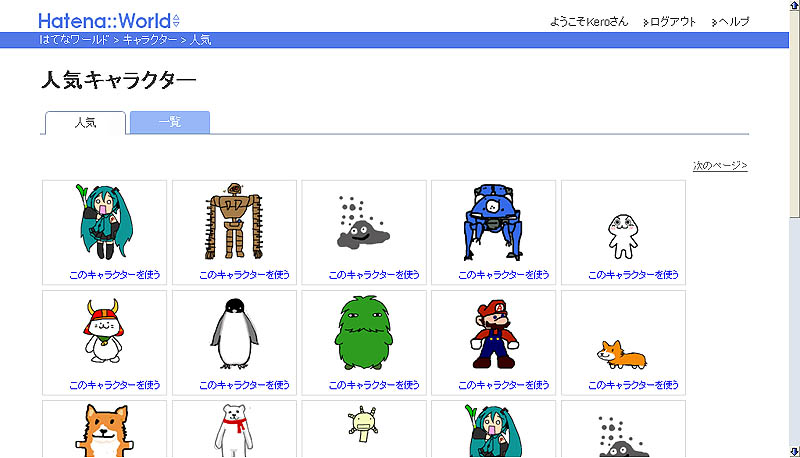The image size is (800, 458).
Task: Click use-character link under samurai helmet cat
Action: click(115, 385)
